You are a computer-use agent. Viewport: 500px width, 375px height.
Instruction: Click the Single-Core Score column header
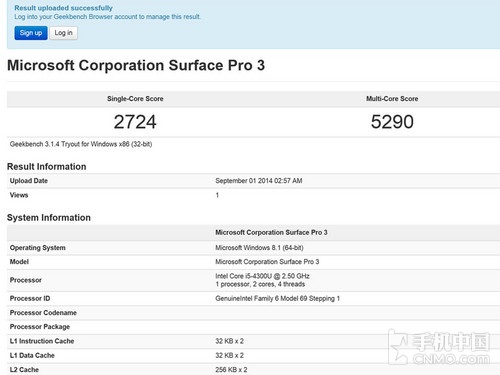(135, 99)
